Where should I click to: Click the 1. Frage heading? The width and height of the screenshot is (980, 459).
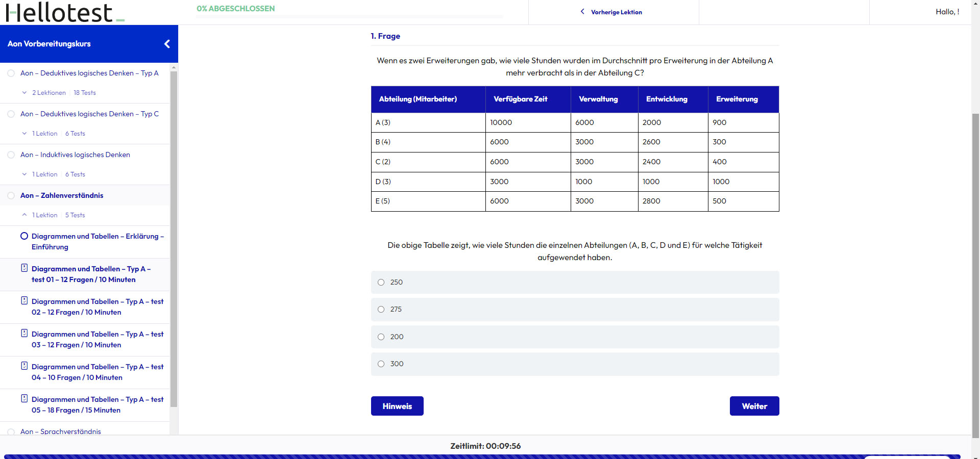[x=385, y=36]
